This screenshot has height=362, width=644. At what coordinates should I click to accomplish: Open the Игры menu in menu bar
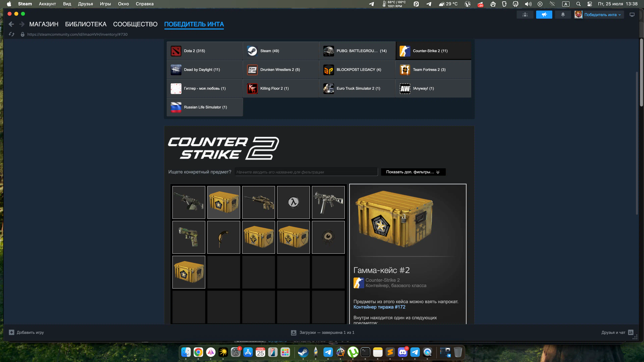click(105, 4)
